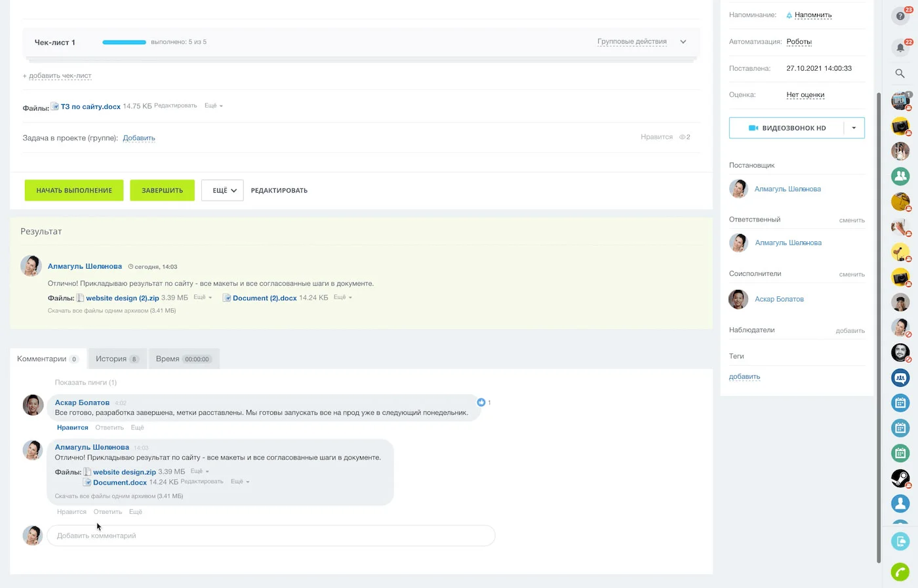918x588 pixels.
Task: Click РЕДАКТИРОВАТЬ next to the ЕЩЁ button
Action: (279, 191)
